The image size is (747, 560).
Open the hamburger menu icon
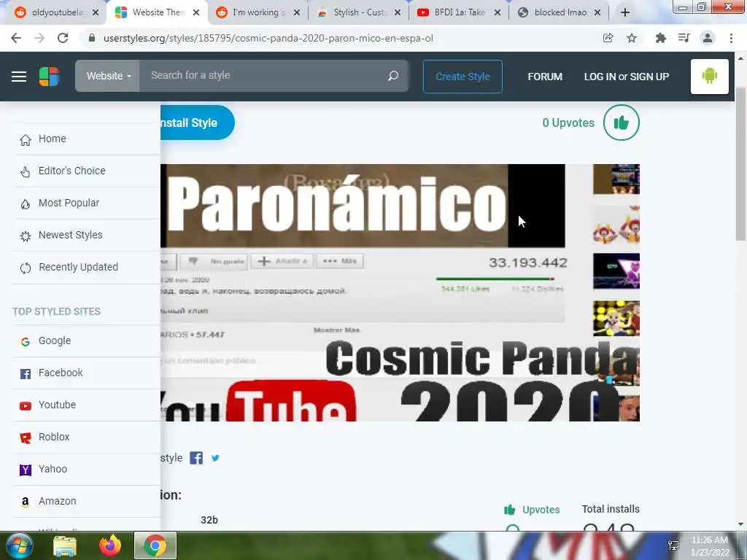(x=19, y=76)
